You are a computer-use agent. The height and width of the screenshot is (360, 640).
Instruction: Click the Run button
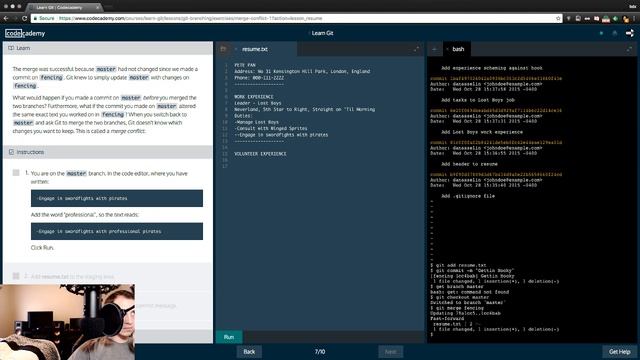point(229,337)
